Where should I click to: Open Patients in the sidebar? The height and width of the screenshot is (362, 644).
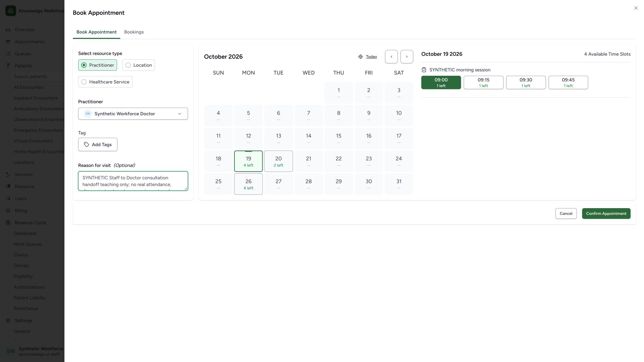point(23,66)
